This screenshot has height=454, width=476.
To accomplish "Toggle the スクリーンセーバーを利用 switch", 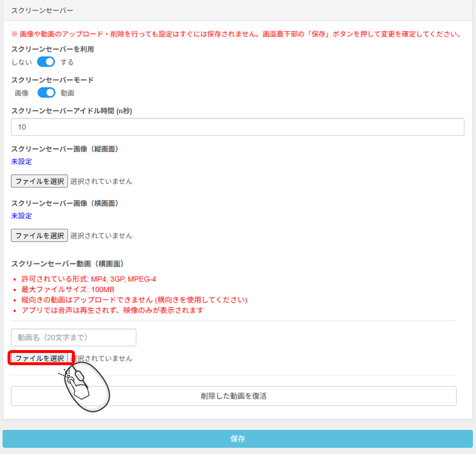I will 46,62.
